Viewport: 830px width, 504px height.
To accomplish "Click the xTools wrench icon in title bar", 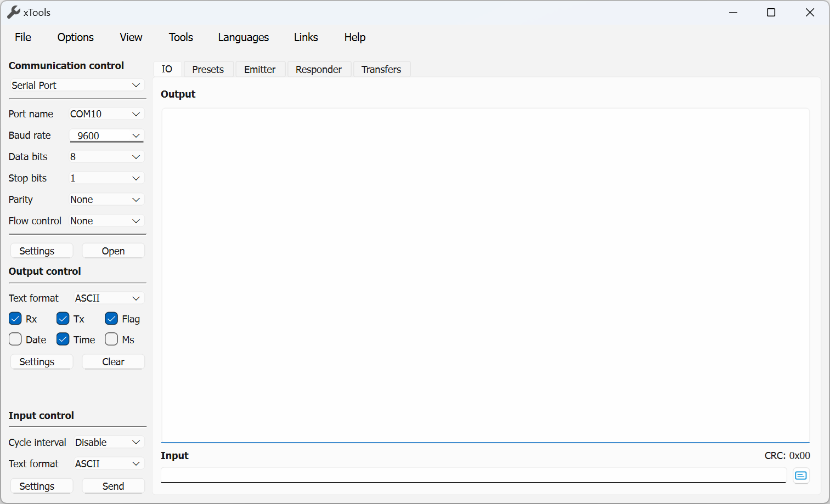I will pyautogui.click(x=13, y=12).
